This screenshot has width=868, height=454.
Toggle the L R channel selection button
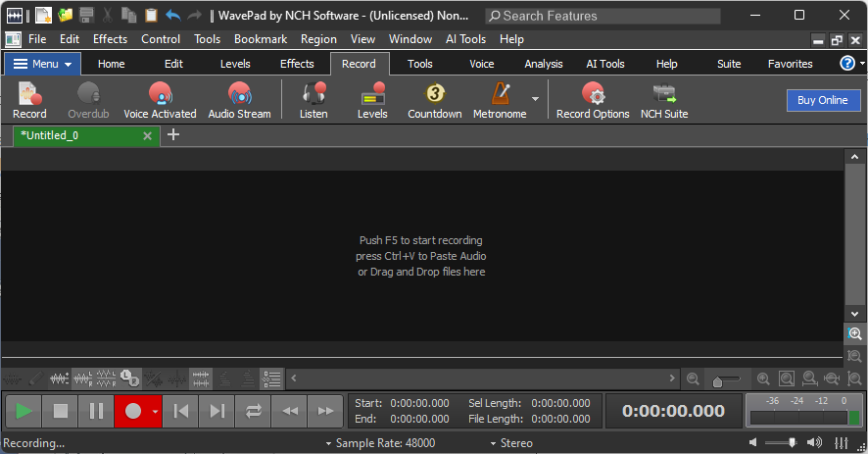[x=129, y=379]
